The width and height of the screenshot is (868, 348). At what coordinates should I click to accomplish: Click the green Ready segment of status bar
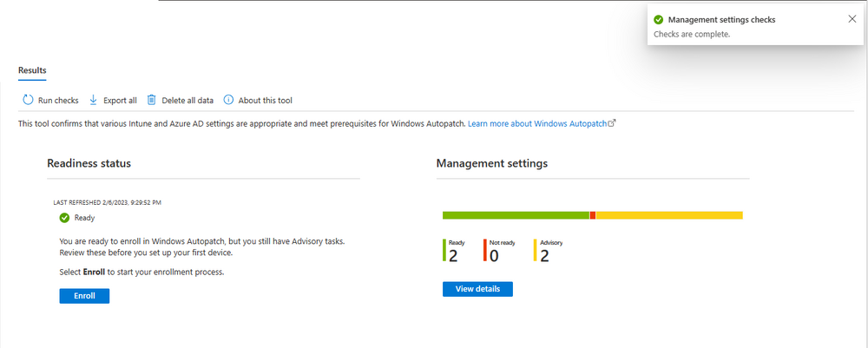pos(516,215)
